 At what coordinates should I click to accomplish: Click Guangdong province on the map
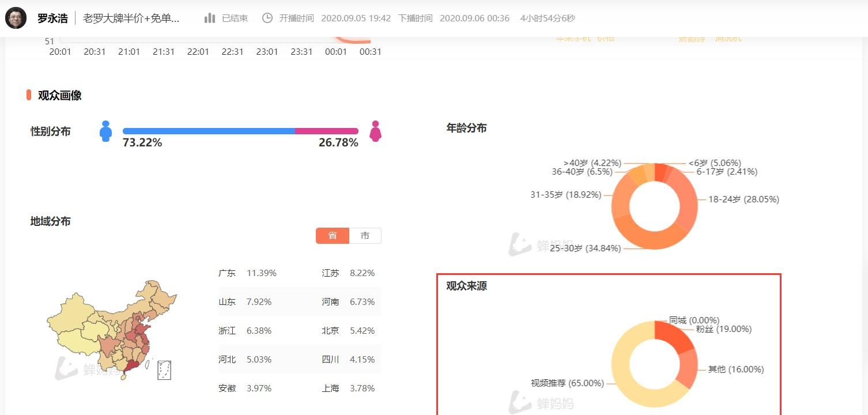tap(131, 367)
